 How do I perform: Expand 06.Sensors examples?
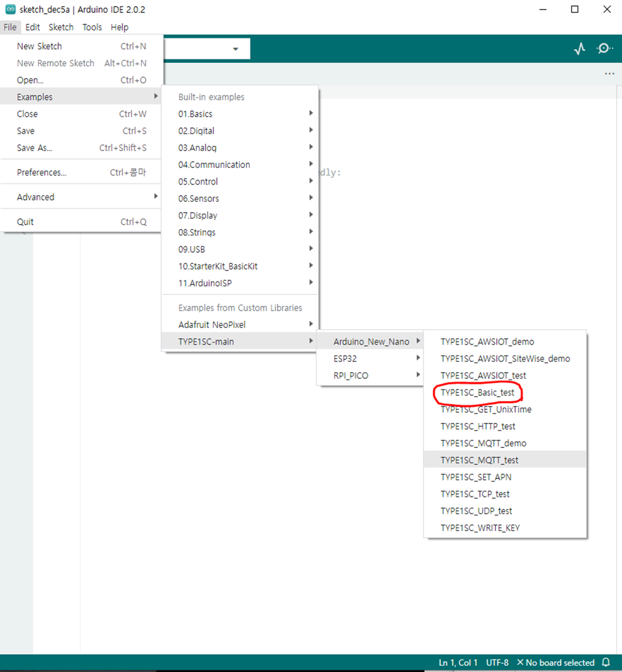point(240,198)
